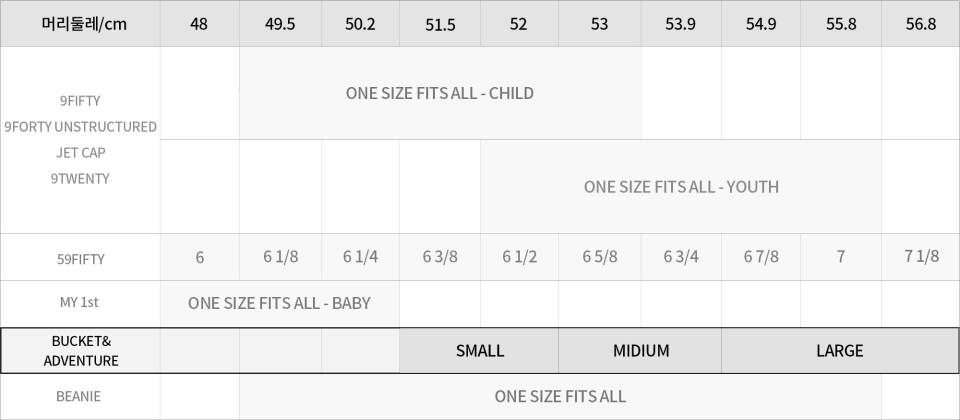Select the BEANIE row label

pos(80,396)
